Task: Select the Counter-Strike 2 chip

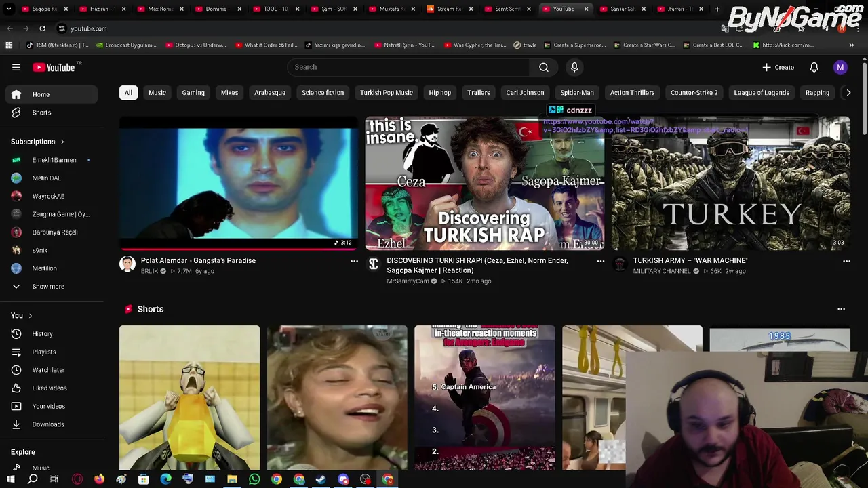Action: 694,93
